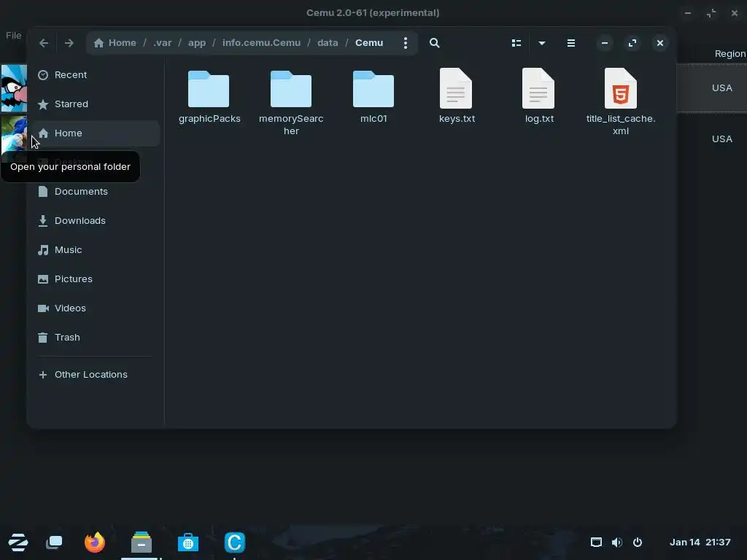The image size is (747, 560).
Task: Open the clock showing Jan 14 21:37
Action: 700,542
